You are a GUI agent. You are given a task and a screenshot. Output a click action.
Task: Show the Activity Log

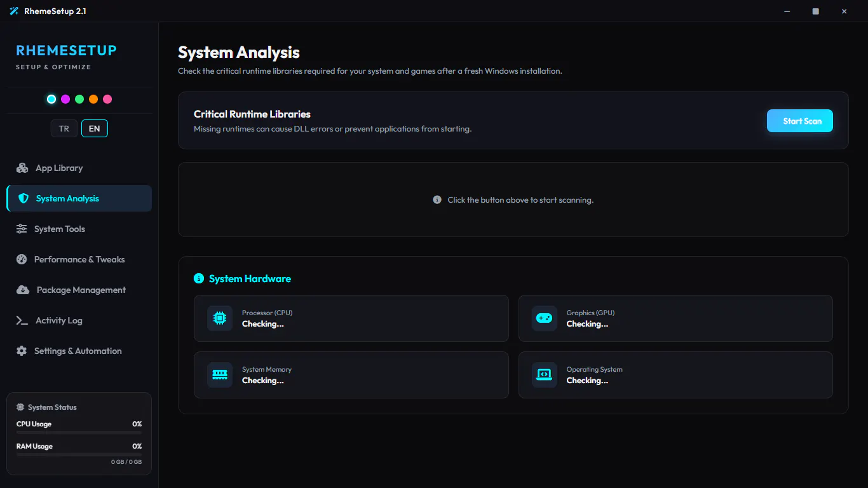click(79, 320)
